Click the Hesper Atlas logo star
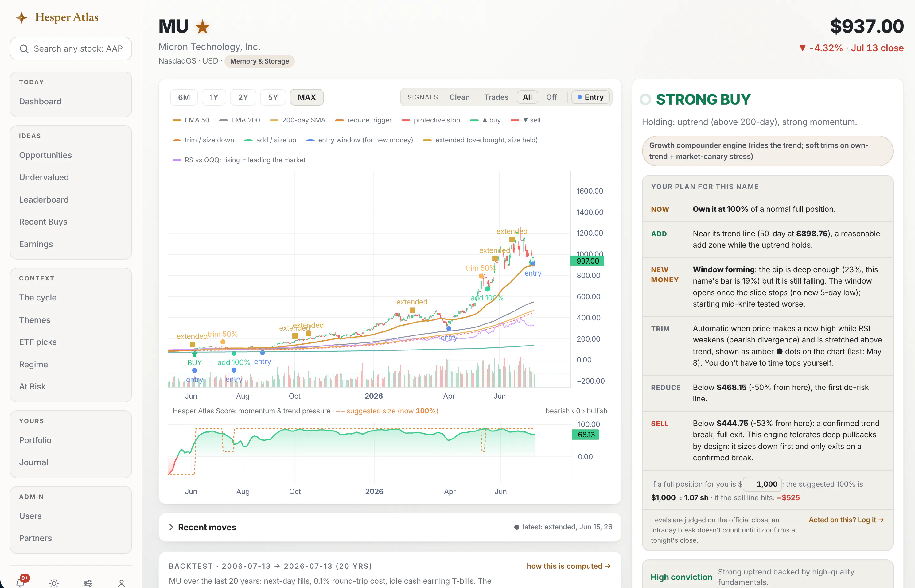This screenshot has width=915, height=588. 21,17
